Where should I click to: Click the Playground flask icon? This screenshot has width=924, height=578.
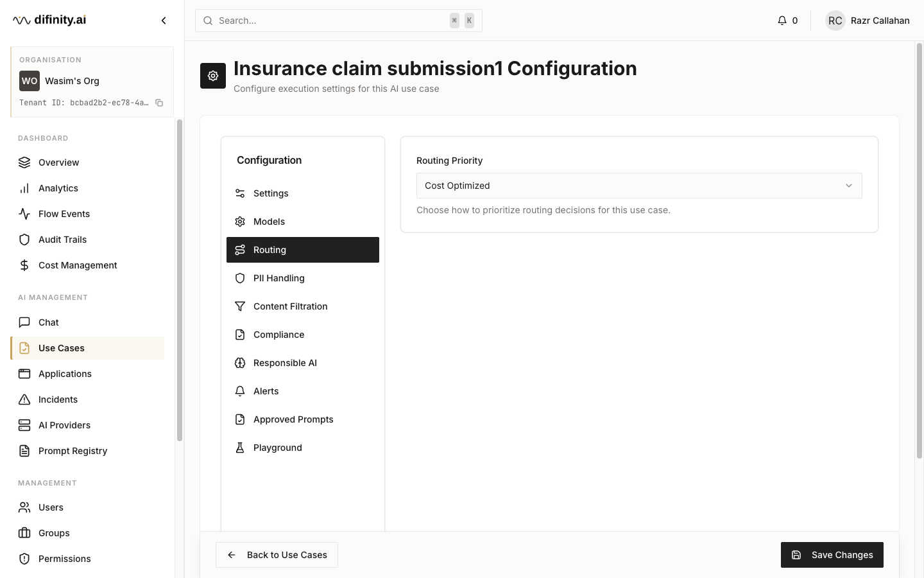pyautogui.click(x=240, y=448)
